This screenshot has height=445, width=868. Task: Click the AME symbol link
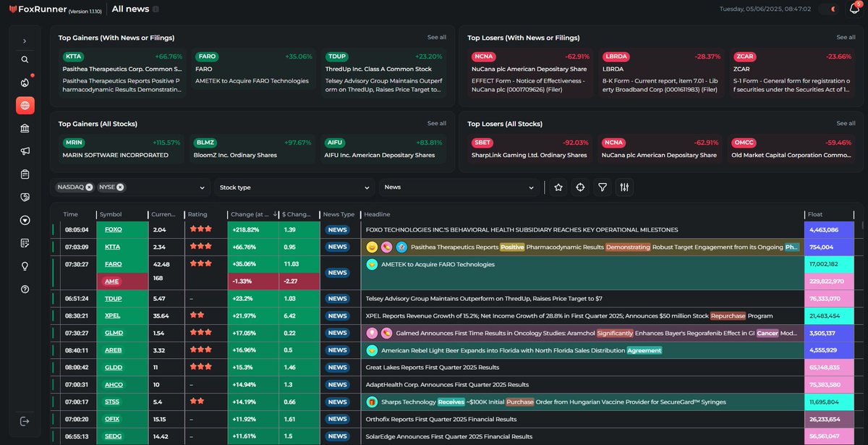point(111,281)
